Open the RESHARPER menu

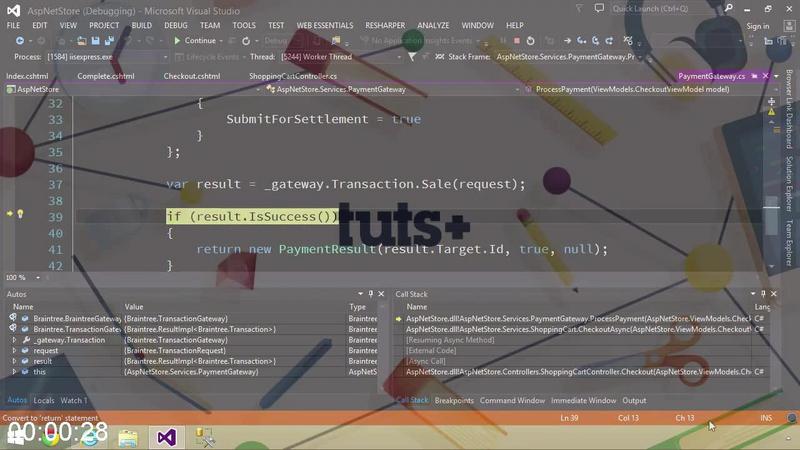pyautogui.click(x=385, y=25)
